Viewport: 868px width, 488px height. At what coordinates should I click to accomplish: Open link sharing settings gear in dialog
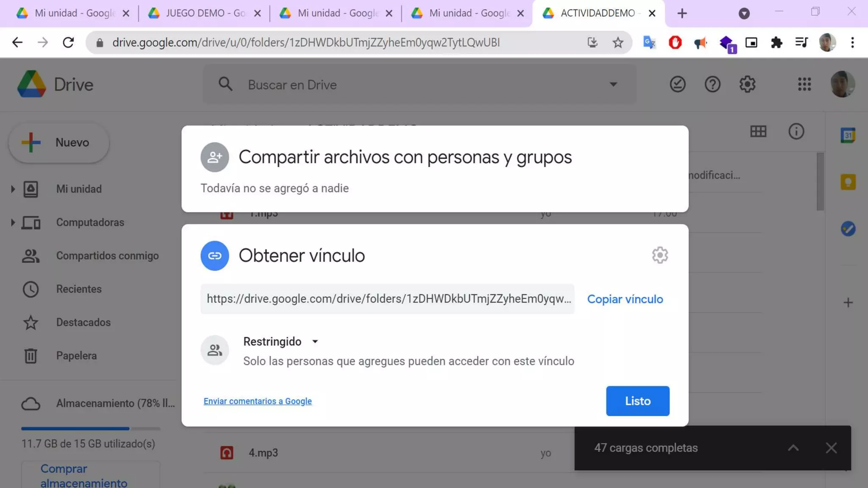pyautogui.click(x=660, y=255)
